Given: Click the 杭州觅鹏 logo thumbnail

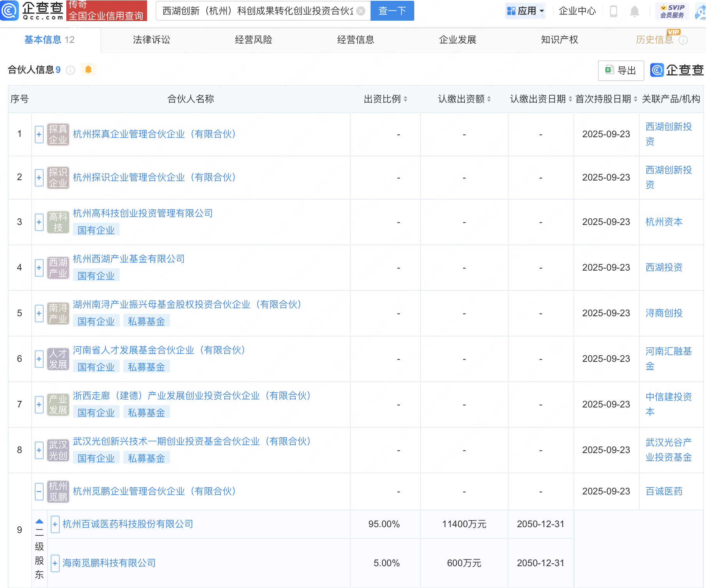Looking at the screenshot, I should point(58,492).
